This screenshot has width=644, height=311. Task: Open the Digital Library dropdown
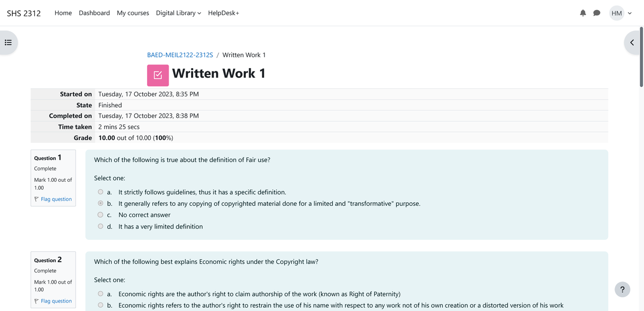[178, 13]
